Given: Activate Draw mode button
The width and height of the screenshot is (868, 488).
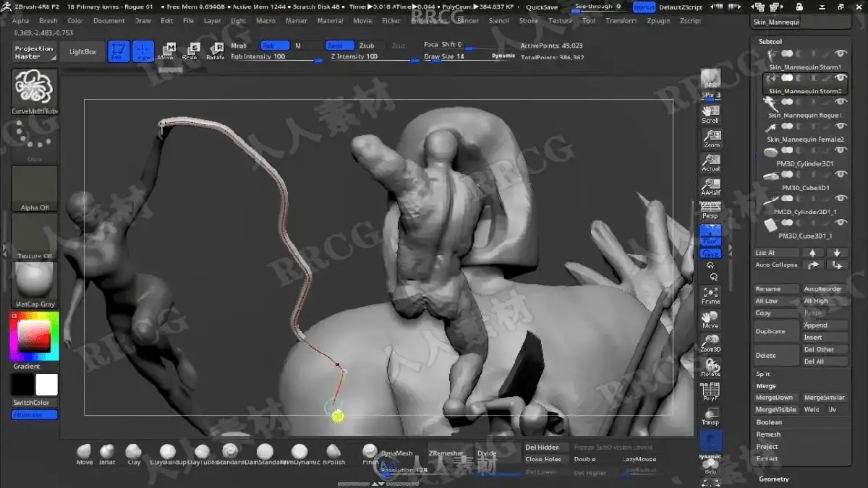Looking at the screenshot, I should click(143, 51).
